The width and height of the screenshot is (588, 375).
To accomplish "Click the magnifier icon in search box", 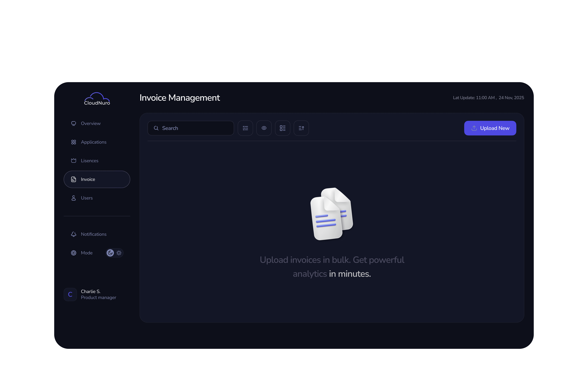I will [156, 128].
